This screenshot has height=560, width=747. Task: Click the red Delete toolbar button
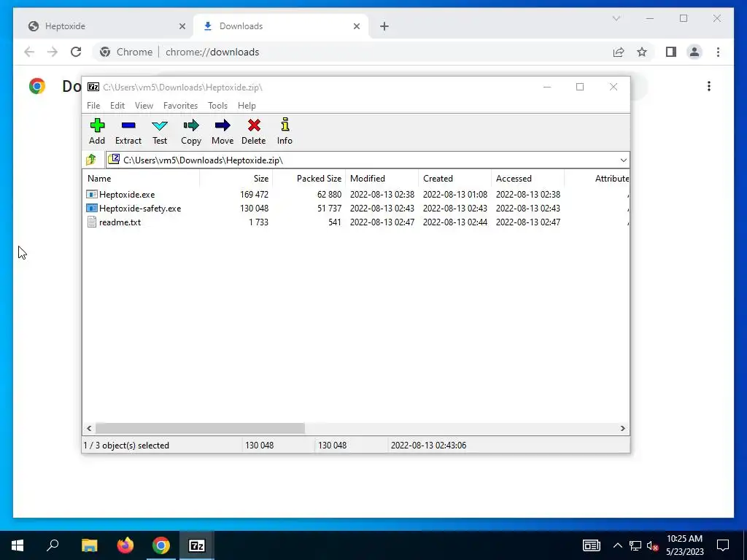click(253, 131)
